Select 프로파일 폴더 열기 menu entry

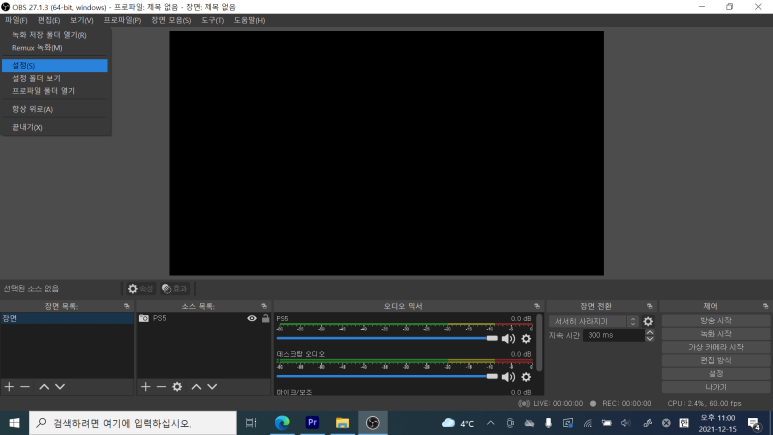55,91
